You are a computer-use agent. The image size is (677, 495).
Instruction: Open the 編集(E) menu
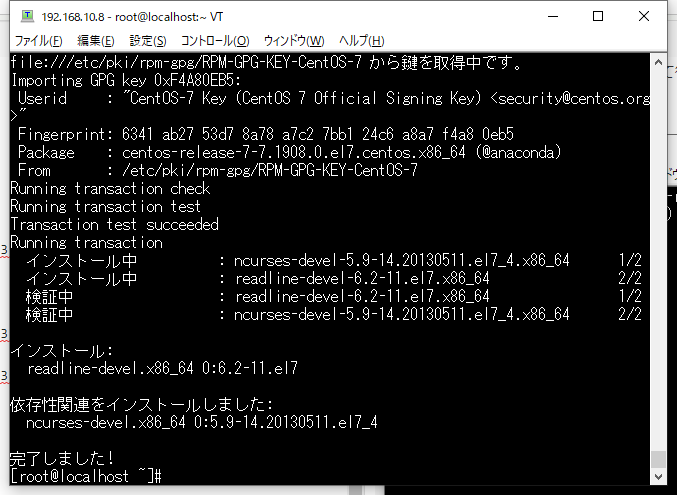point(95,41)
